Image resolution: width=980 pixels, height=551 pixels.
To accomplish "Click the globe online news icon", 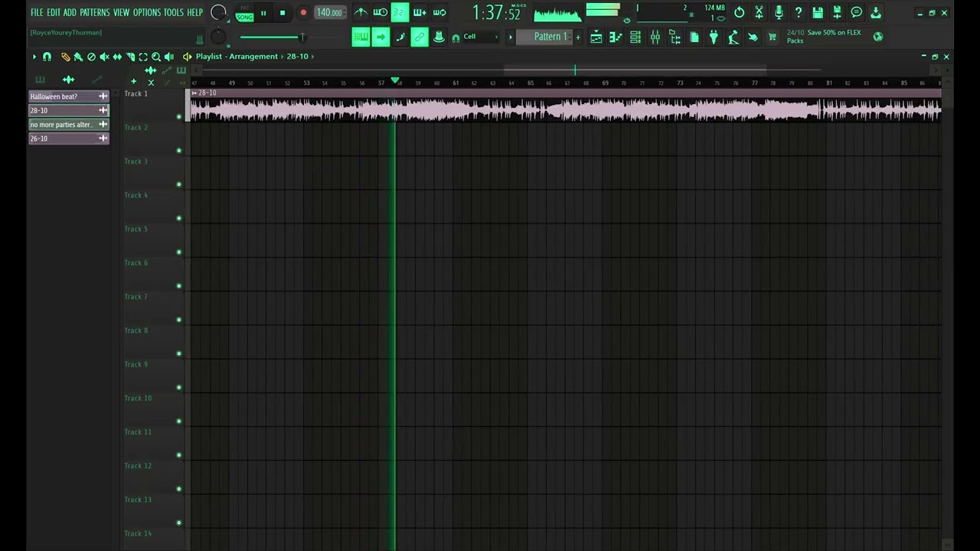I will pyautogui.click(x=878, y=37).
